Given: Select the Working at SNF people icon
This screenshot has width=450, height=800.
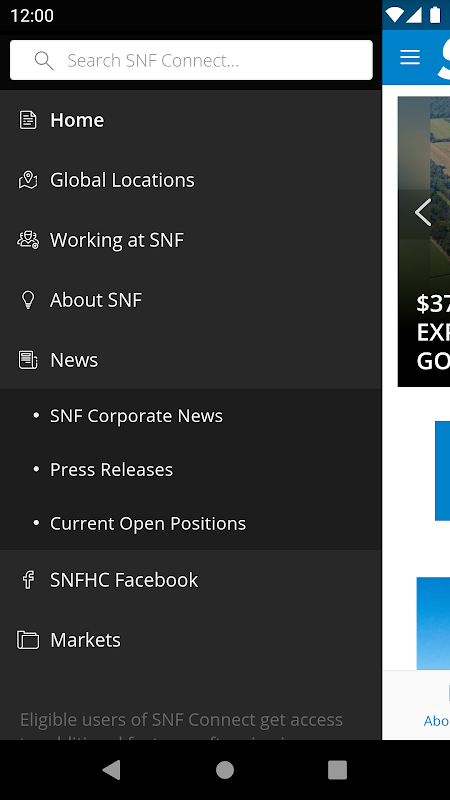Looking at the screenshot, I should [28, 240].
